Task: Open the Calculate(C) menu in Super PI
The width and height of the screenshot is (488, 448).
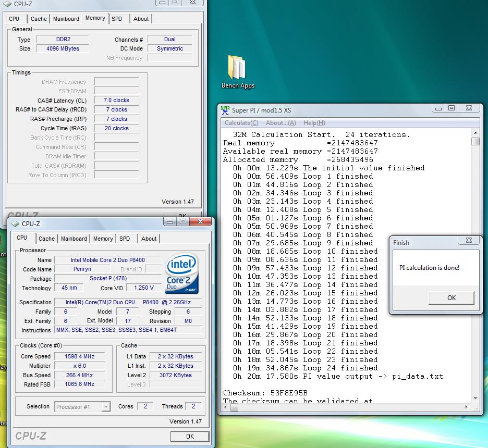Action: coord(241,123)
